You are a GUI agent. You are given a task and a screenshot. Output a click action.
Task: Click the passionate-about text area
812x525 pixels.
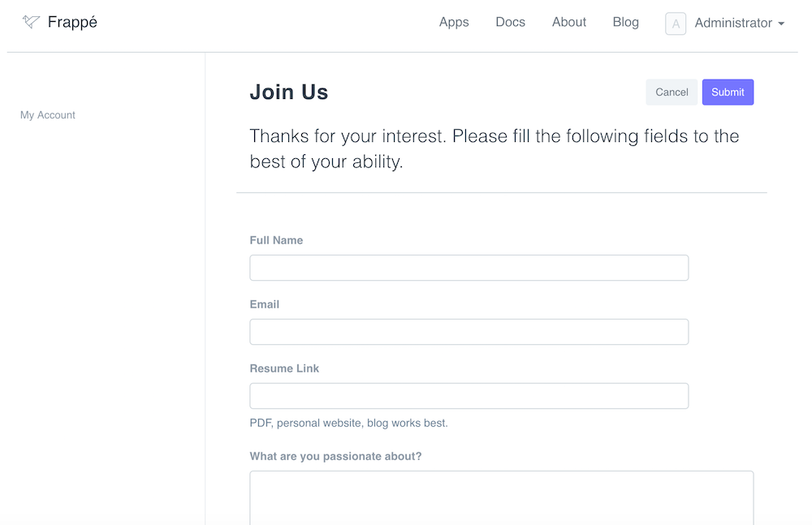(x=501, y=497)
